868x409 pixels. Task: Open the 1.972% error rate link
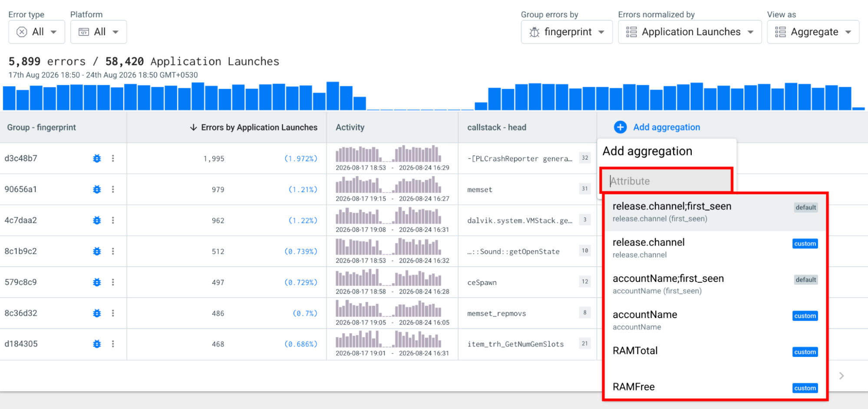pos(301,159)
